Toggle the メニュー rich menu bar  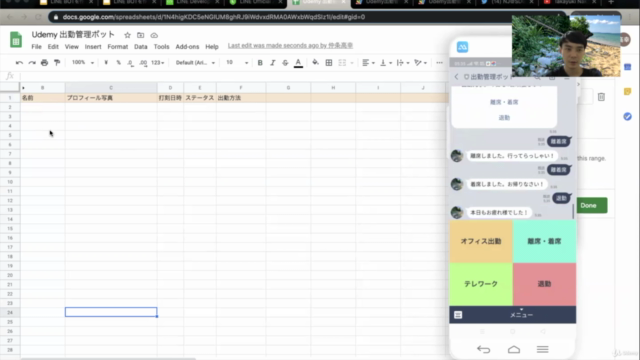521,315
